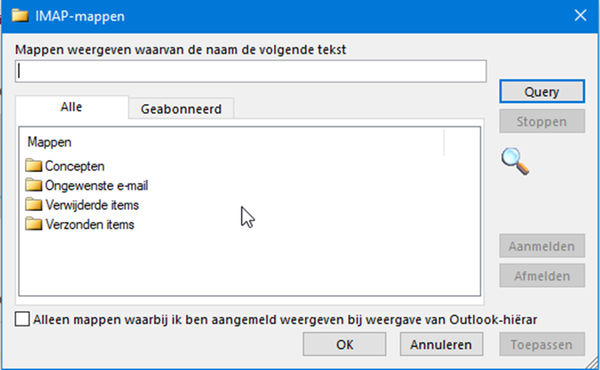Click the Afmelden button
This screenshot has height=370, width=600.
(542, 275)
